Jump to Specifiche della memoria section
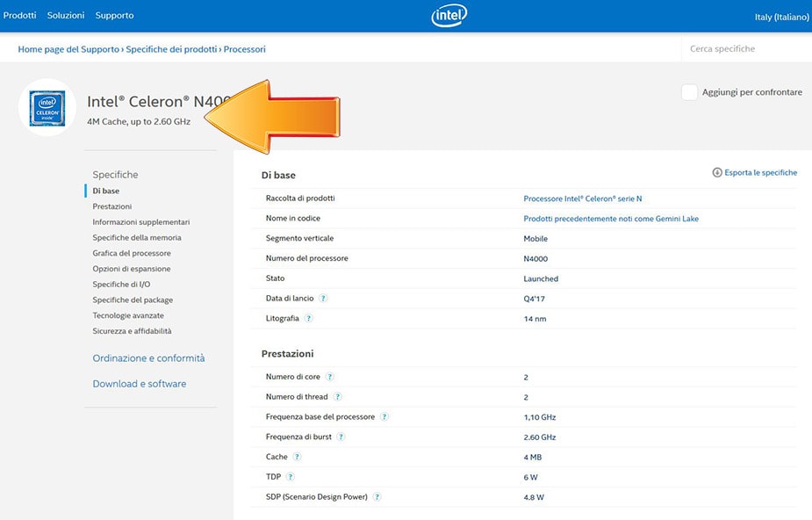812x520 pixels. click(137, 237)
